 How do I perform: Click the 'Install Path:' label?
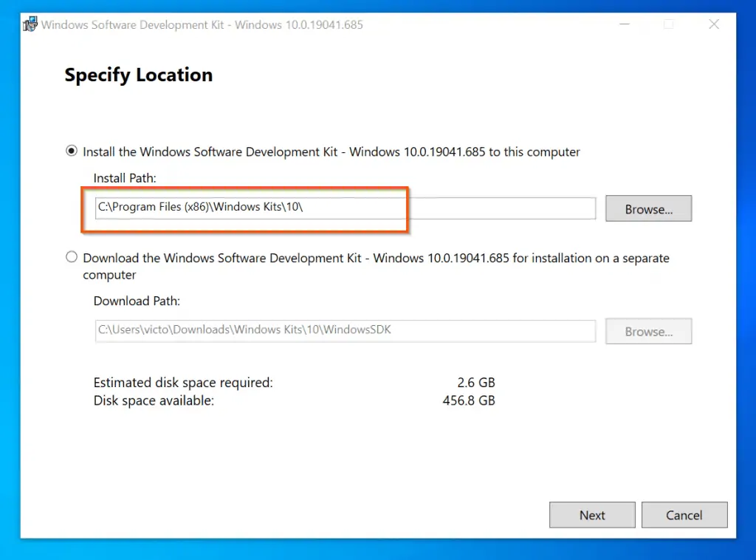pos(124,178)
